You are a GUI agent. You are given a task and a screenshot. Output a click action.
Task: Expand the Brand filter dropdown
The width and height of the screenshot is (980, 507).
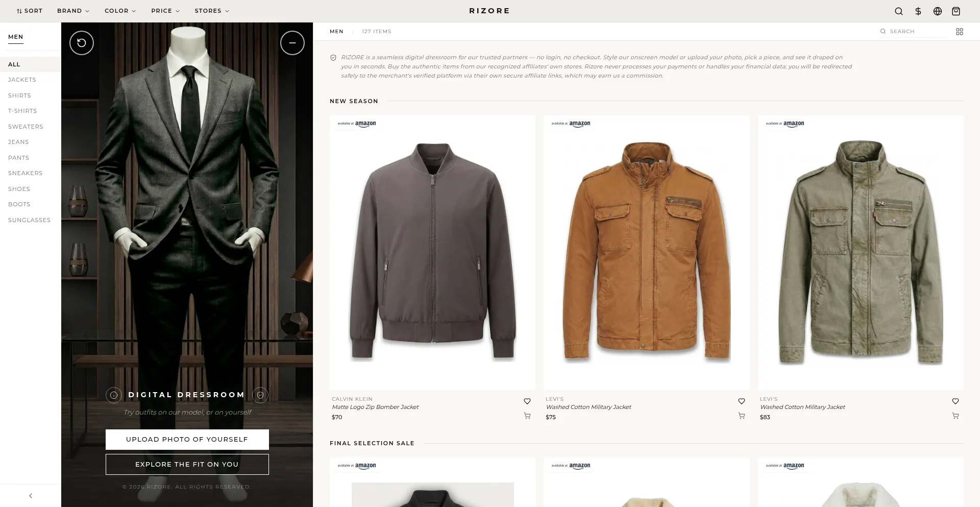click(73, 11)
